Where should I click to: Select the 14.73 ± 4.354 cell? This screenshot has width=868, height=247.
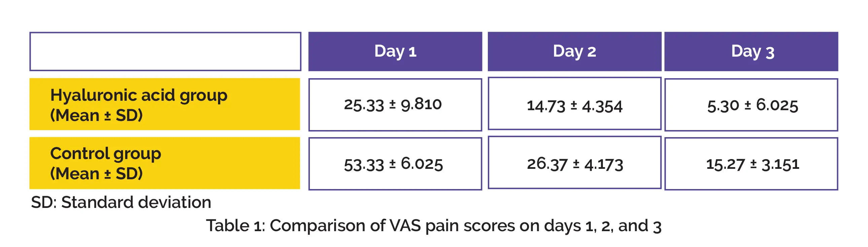tap(574, 106)
